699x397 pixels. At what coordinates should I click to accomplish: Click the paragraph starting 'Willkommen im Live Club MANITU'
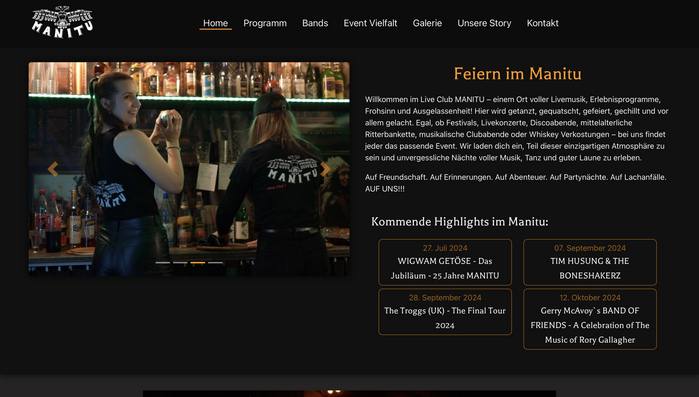516,128
